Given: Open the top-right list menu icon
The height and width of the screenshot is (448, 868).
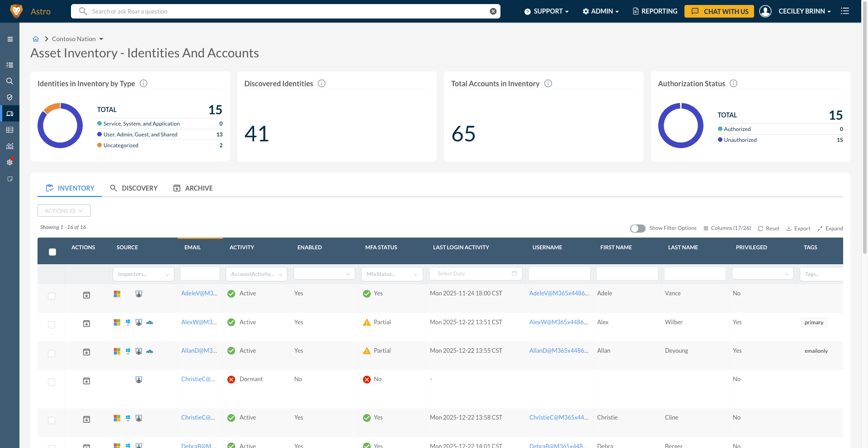Looking at the screenshot, I should coord(845,11).
